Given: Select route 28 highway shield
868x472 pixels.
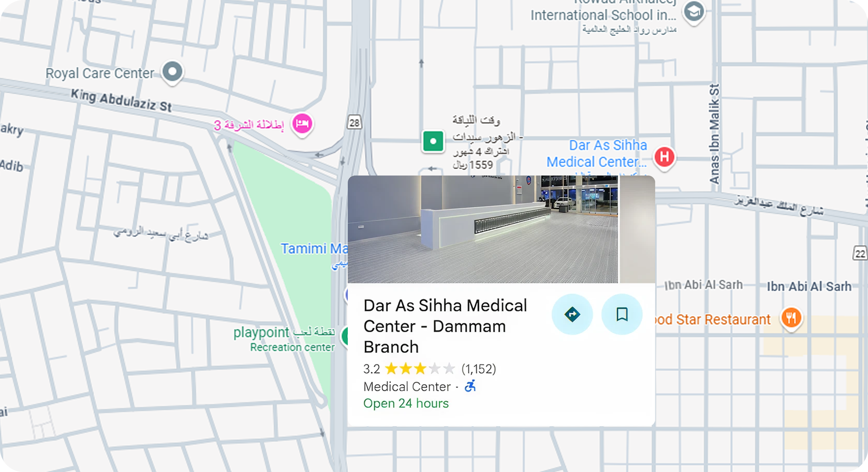Looking at the screenshot, I should click(x=354, y=122).
